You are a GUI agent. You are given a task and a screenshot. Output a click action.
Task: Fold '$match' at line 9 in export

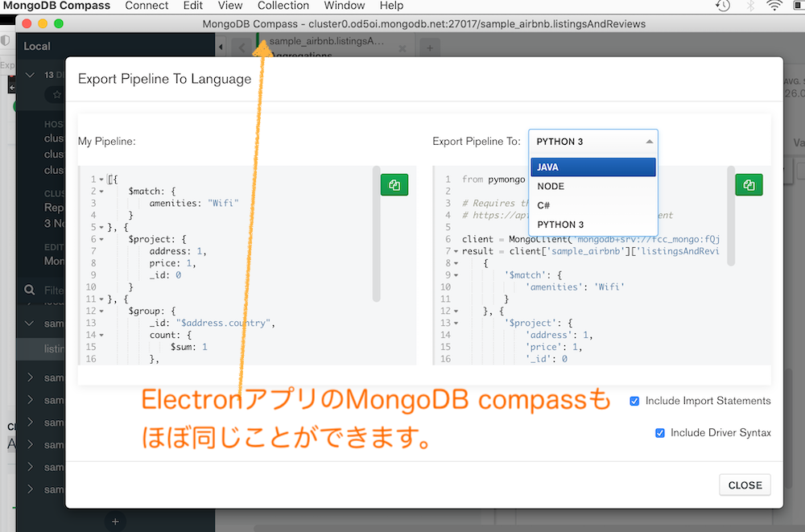pos(456,275)
